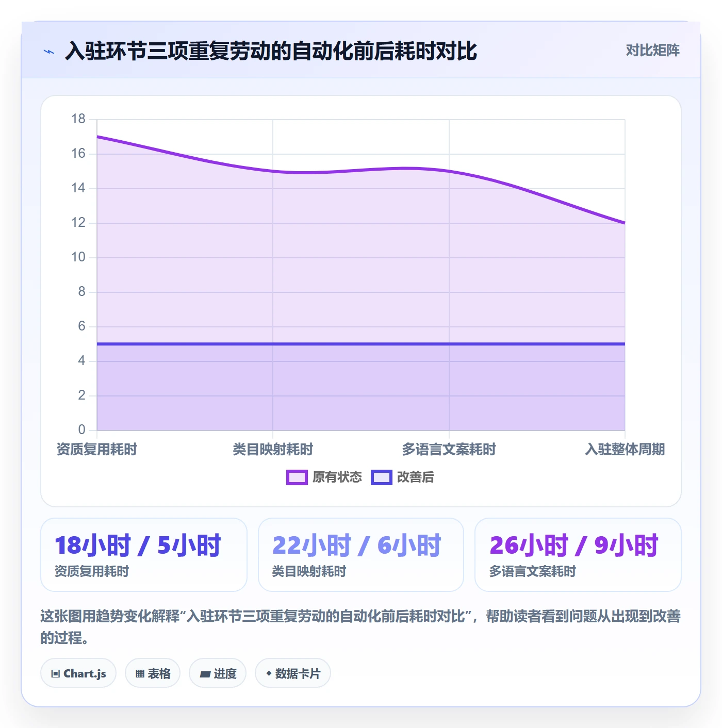Select the Chart.js tag chip

point(78,673)
